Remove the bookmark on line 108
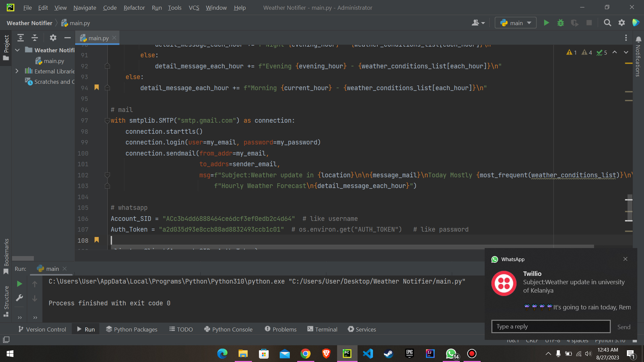Viewport: 644px width, 362px height. 97,240
